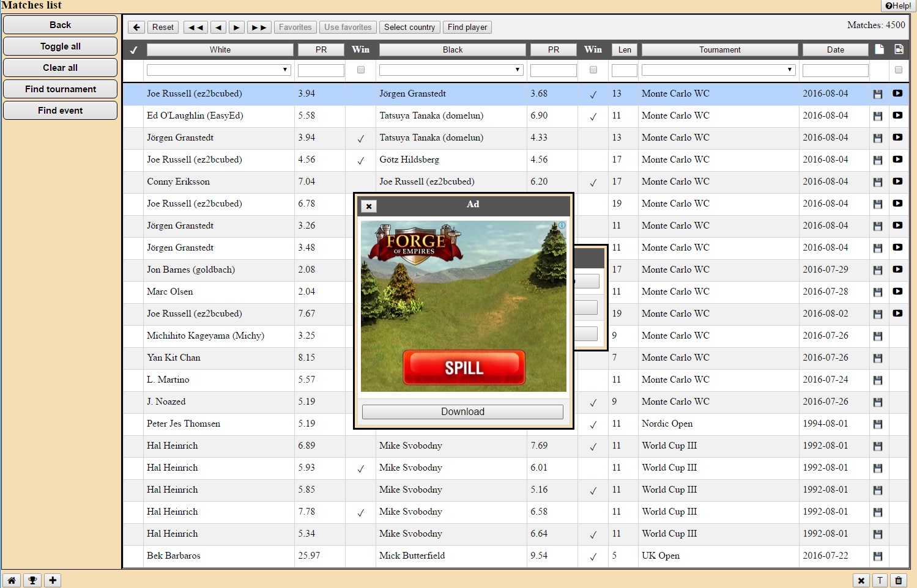Image resolution: width=917 pixels, height=588 pixels.
Task: Enable the White Win filter checkbox
Action: pos(361,70)
